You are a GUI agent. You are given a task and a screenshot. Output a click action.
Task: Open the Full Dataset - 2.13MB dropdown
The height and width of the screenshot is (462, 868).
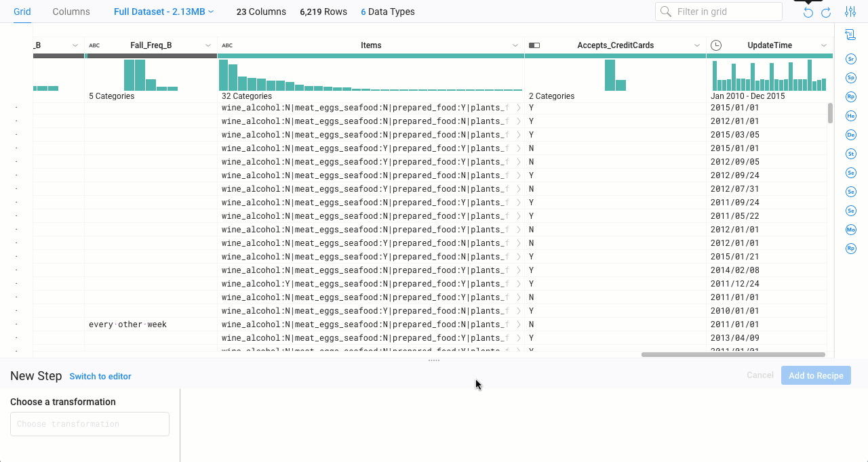[164, 12]
